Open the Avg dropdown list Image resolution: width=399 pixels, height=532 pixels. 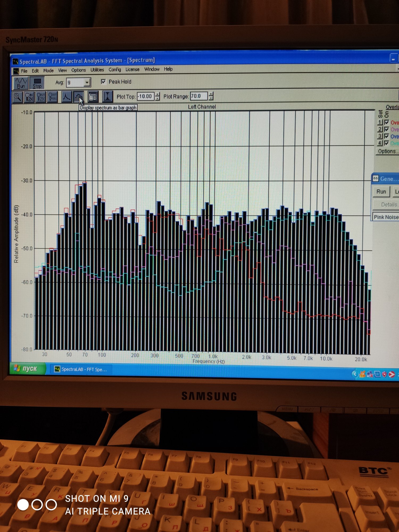[87, 82]
